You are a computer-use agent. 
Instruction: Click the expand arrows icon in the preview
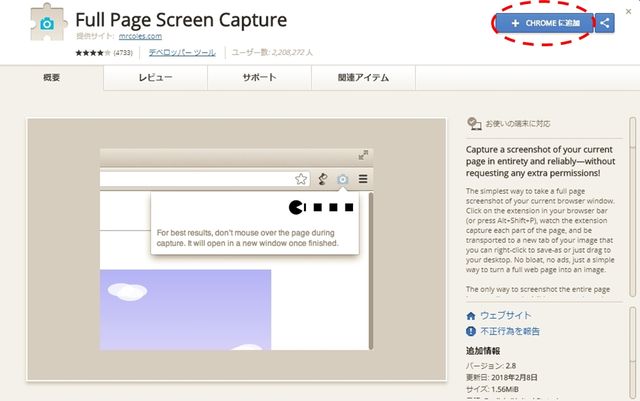coord(363,155)
